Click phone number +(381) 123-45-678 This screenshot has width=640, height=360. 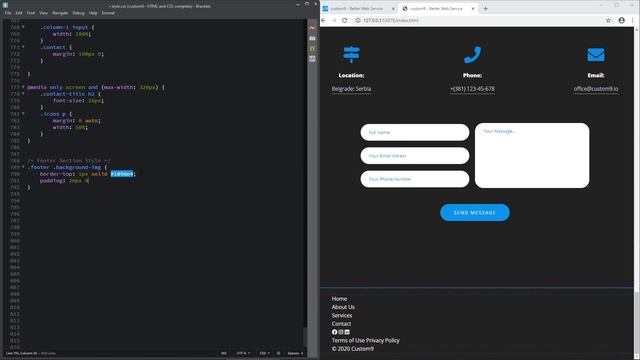[x=472, y=89]
